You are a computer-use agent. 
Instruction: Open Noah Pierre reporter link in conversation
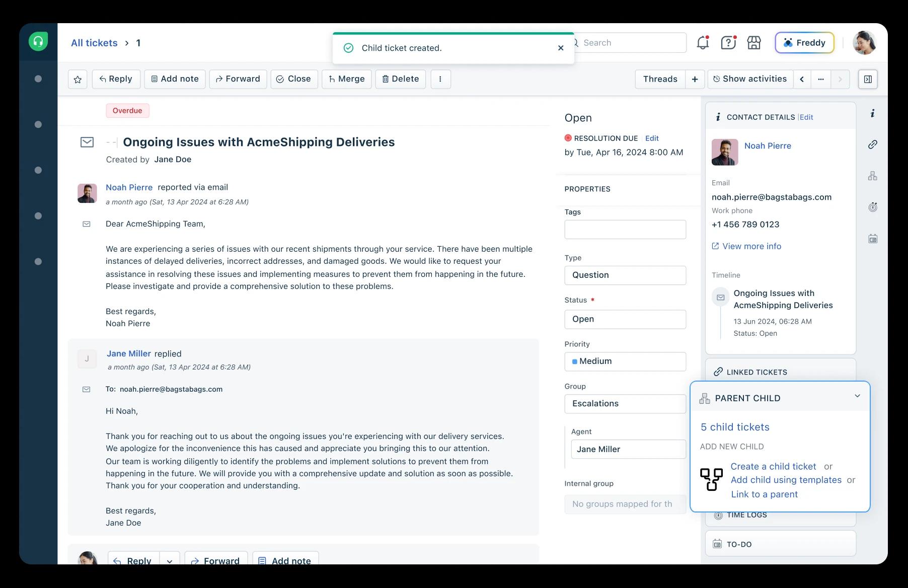(129, 187)
